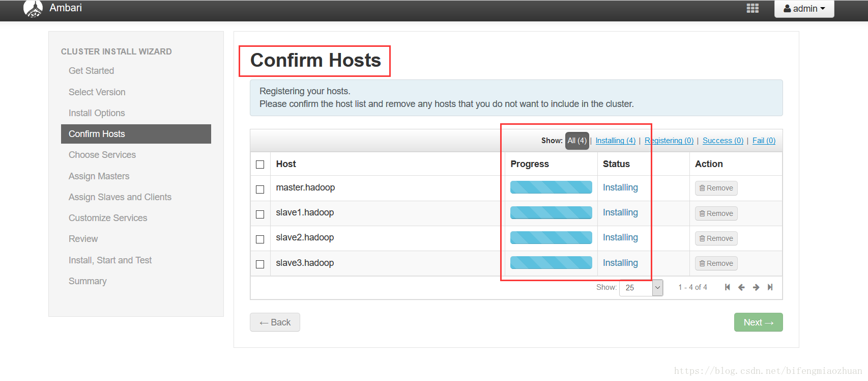The height and width of the screenshot is (381, 868).
Task: Click slave1.hadoop progress bar
Action: click(x=551, y=212)
